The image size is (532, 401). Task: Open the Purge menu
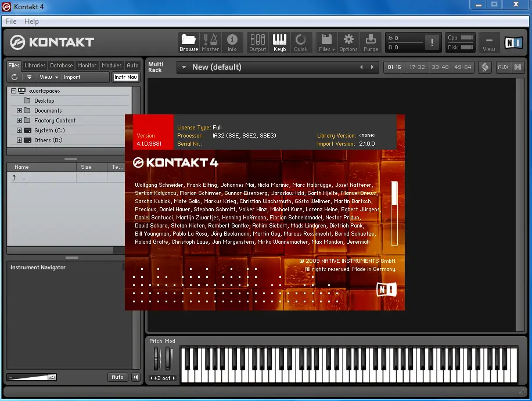point(371,43)
